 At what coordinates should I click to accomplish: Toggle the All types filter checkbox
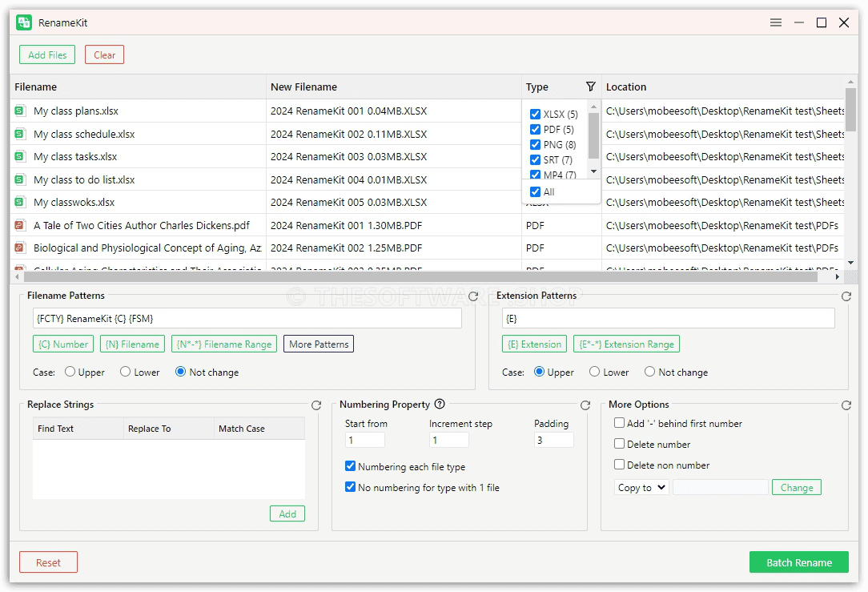[x=536, y=192]
